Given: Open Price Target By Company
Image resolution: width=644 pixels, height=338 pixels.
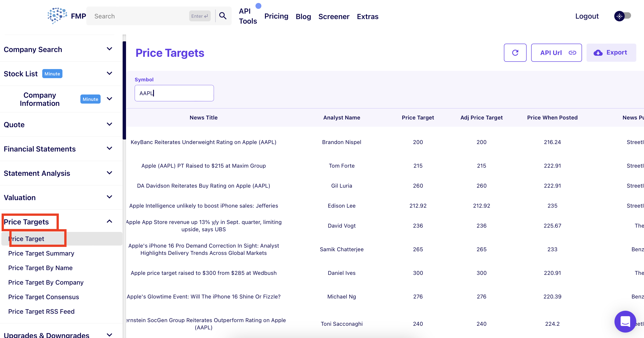Looking at the screenshot, I should (46, 282).
